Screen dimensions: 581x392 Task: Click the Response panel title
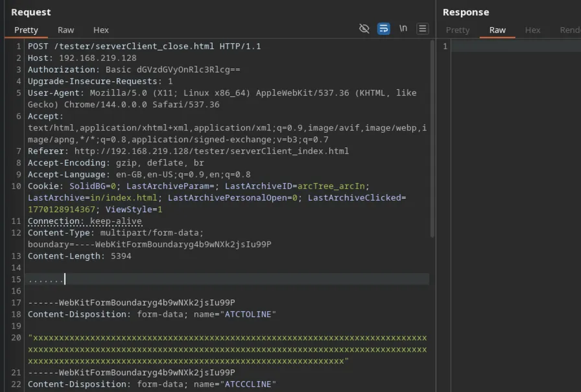[466, 12]
